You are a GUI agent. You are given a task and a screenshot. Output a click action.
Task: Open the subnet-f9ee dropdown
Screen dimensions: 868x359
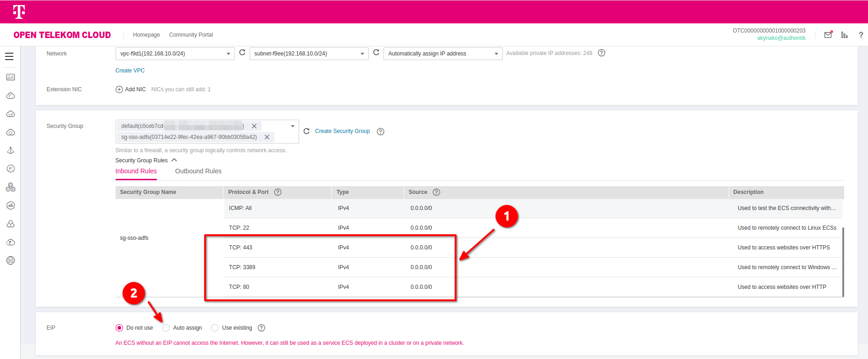(x=309, y=54)
